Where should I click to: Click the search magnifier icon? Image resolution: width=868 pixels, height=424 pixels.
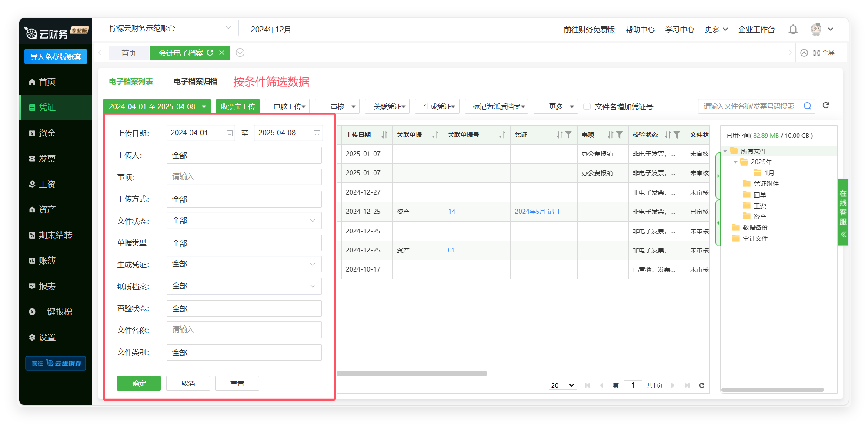click(x=807, y=106)
